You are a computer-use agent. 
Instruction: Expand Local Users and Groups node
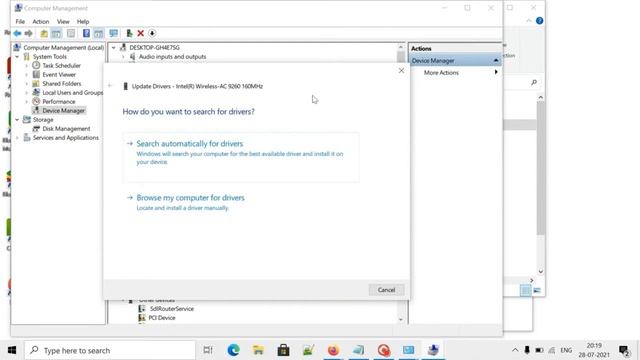[27, 93]
